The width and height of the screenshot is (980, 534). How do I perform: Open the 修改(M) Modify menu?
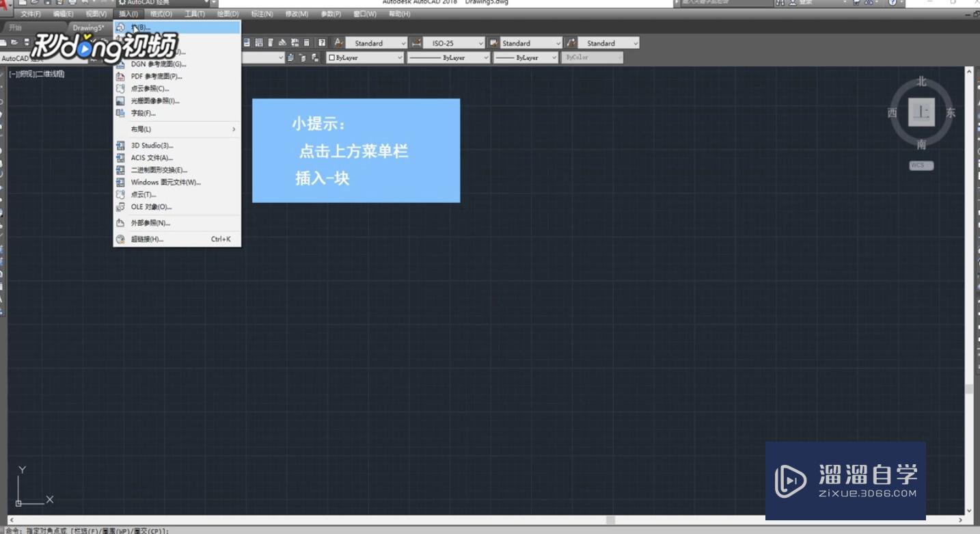(x=296, y=14)
